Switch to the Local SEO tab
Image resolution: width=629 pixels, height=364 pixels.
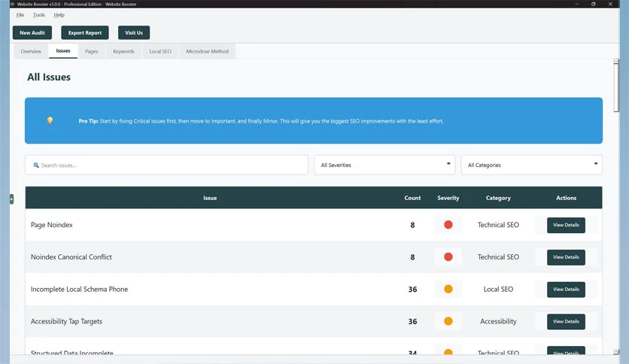[160, 51]
